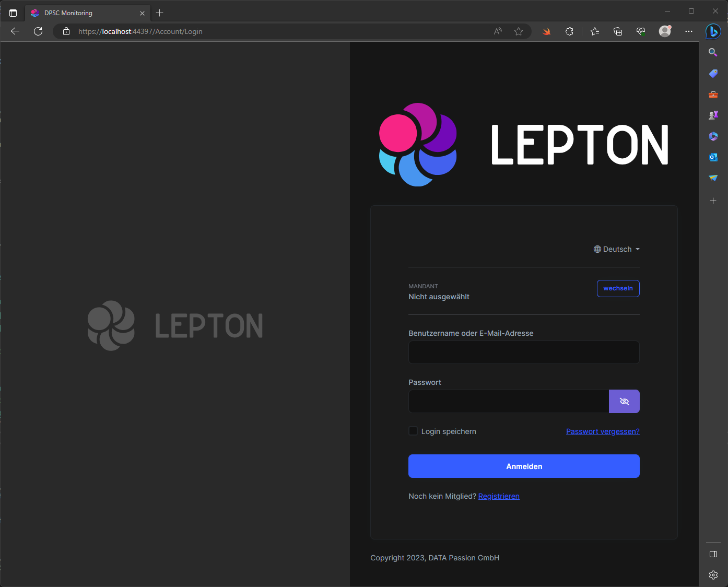This screenshot has width=728, height=587.
Task: Open Drop in the sidebar
Action: (x=713, y=178)
